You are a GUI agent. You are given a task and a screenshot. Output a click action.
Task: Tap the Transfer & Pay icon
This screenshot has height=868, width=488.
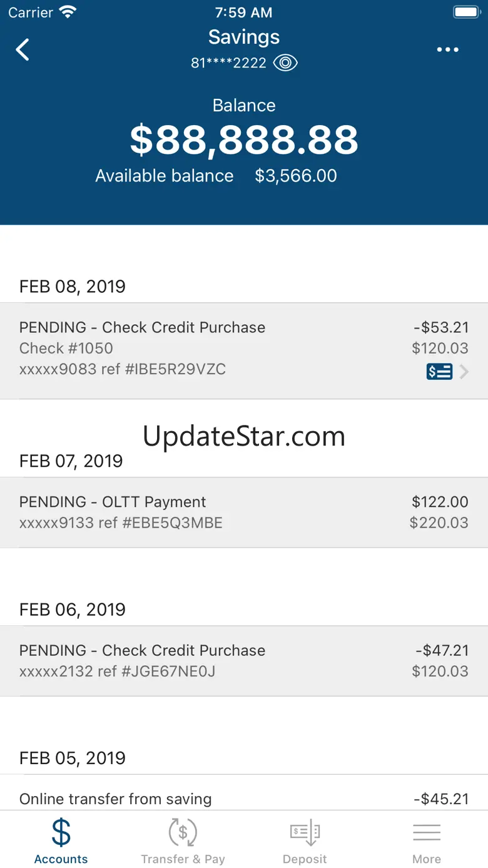[183, 832]
